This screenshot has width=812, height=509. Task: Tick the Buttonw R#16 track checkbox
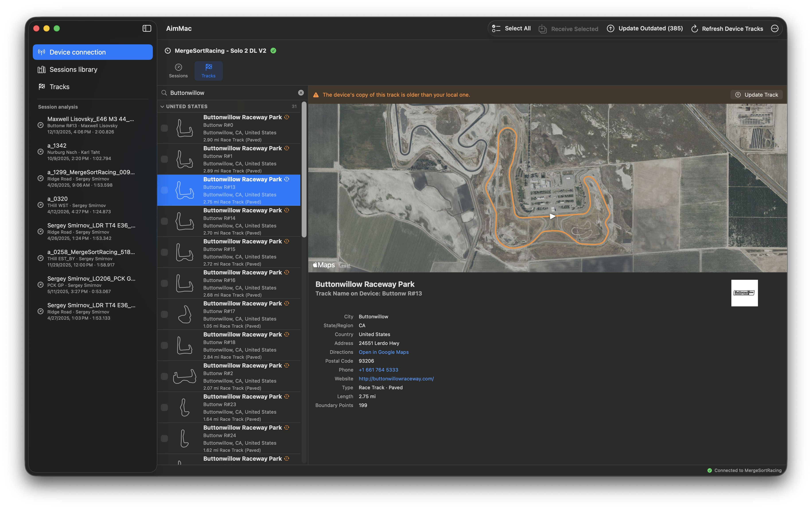pyautogui.click(x=164, y=283)
